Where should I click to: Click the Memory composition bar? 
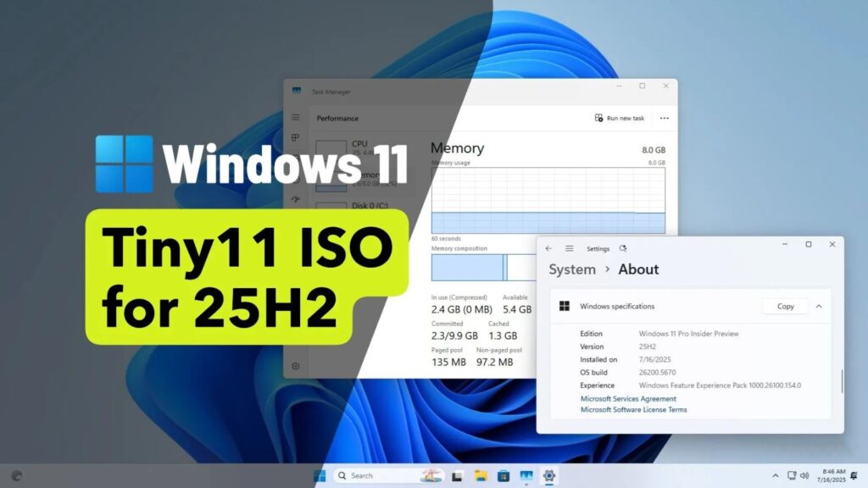pos(484,267)
